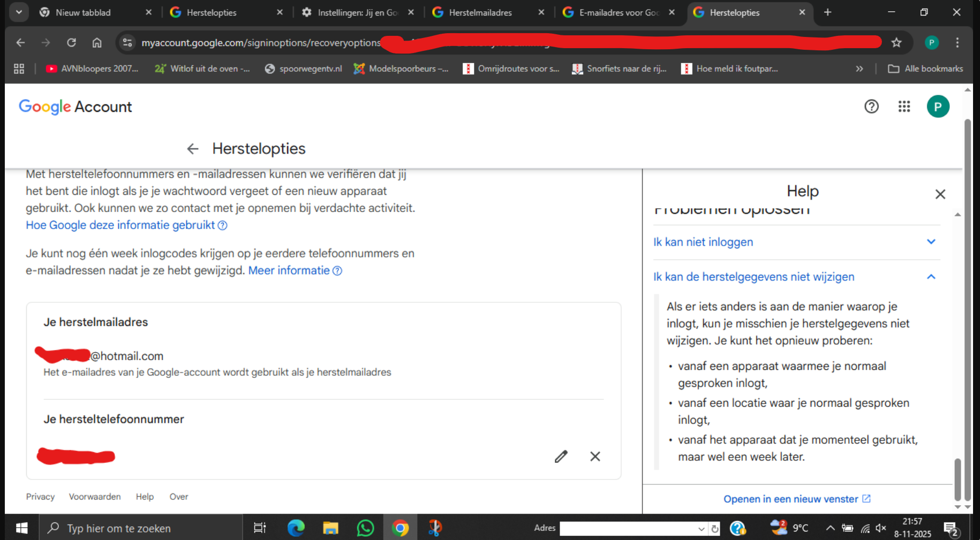Screen dimensions: 980x540
Task: Open the Google help question mark icon
Action: click(871, 107)
